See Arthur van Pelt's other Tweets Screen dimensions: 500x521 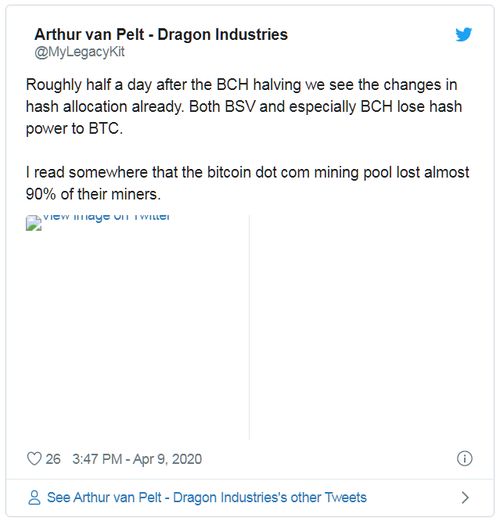click(207, 497)
